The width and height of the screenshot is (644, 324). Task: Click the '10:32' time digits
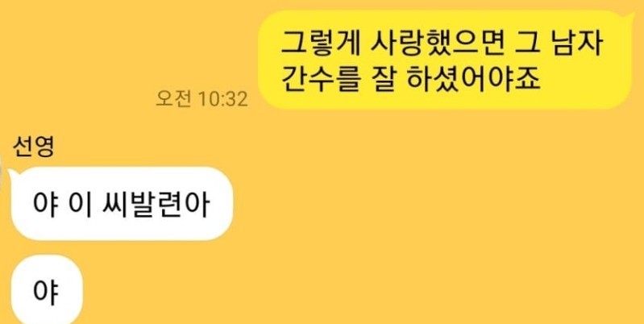coord(222,99)
